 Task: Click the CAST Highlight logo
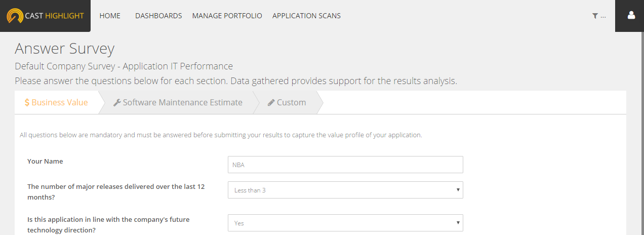[x=45, y=16]
